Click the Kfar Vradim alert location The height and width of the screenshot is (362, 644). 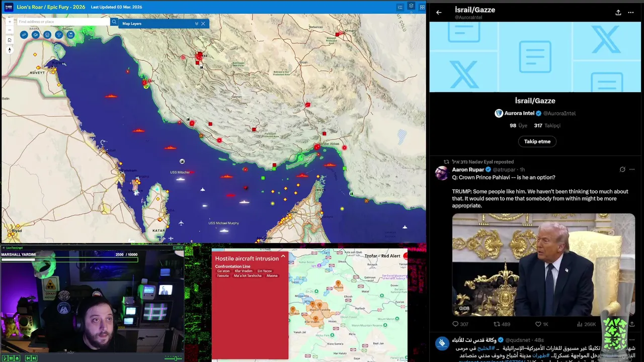click(244, 271)
